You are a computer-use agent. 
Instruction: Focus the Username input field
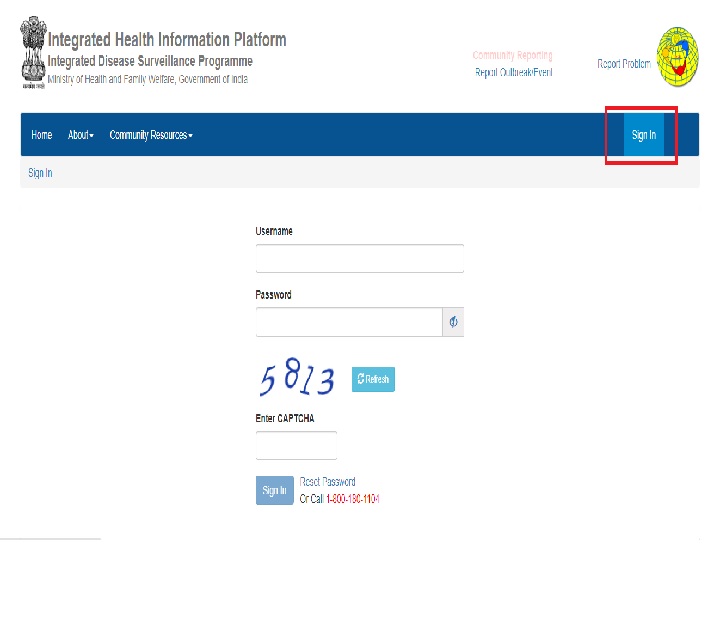coord(359,259)
